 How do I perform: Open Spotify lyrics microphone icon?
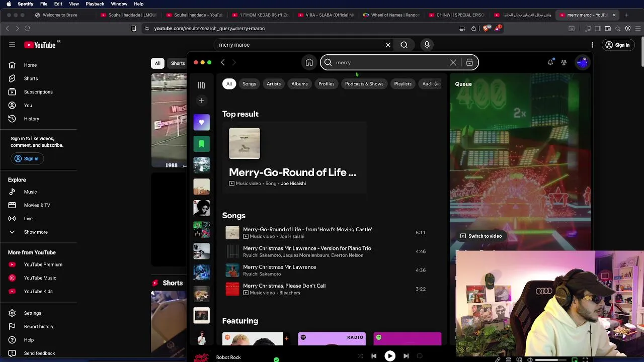pyautogui.click(x=498, y=360)
